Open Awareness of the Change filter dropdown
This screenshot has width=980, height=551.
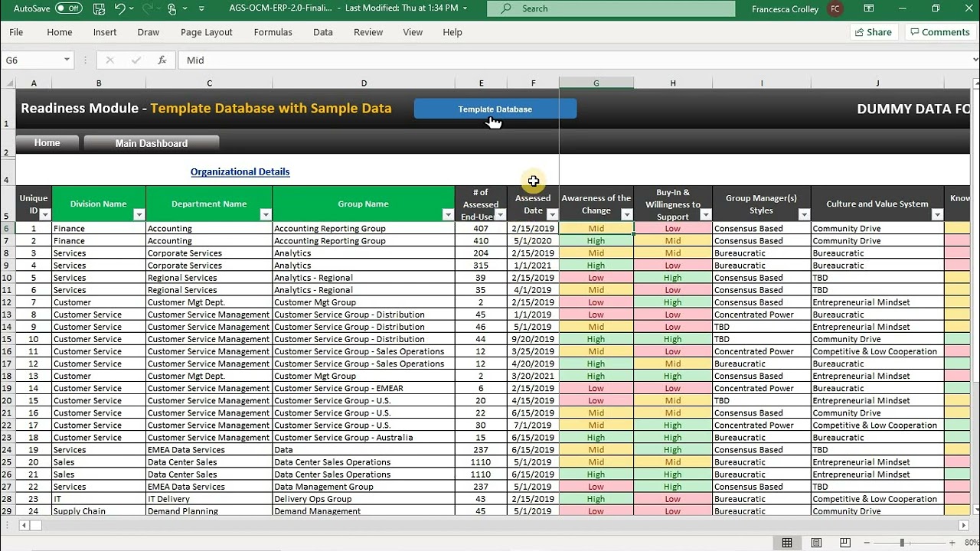pos(627,215)
